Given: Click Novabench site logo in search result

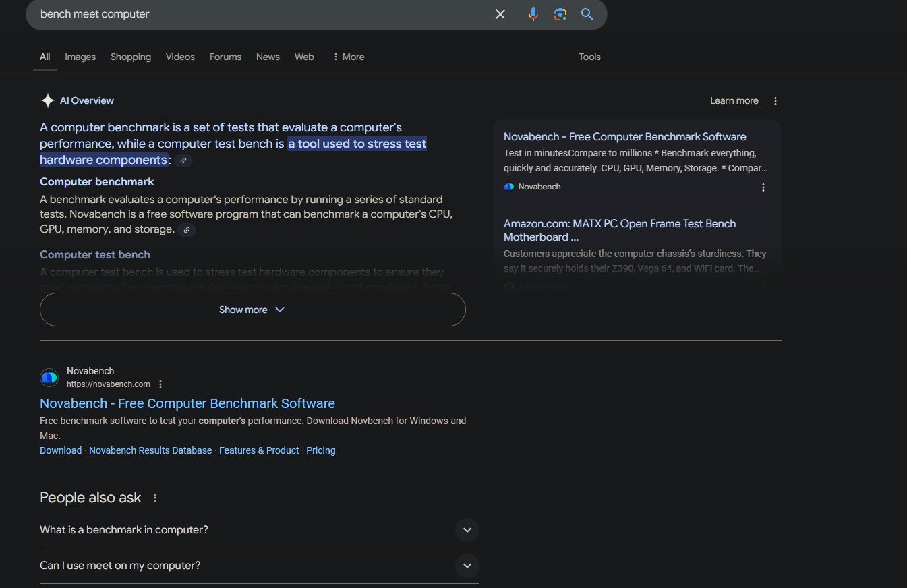Looking at the screenshot, I should tap(49, 378).
